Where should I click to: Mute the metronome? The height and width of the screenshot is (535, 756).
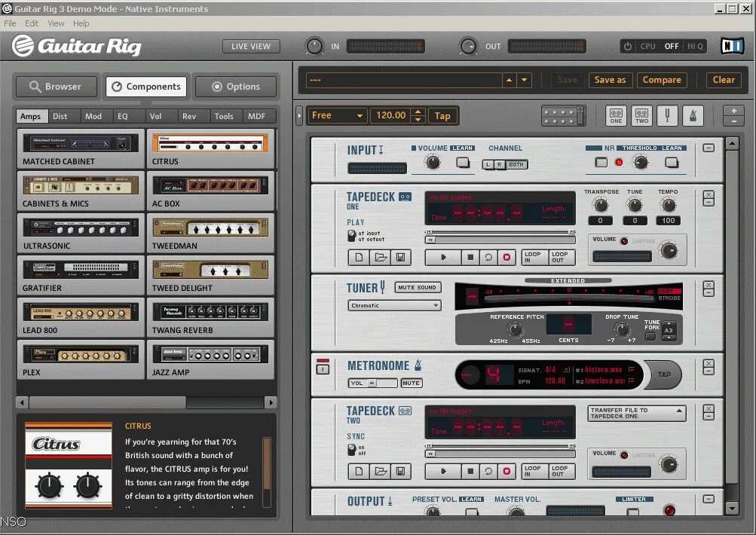411,384
